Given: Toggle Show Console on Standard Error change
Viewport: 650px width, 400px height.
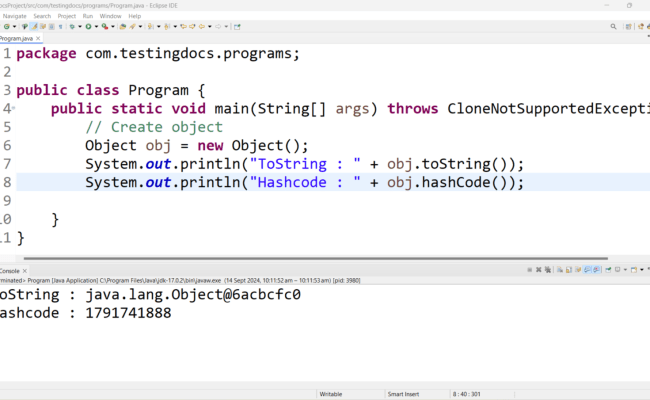Looking at the screenshot, I should (596, 270).
